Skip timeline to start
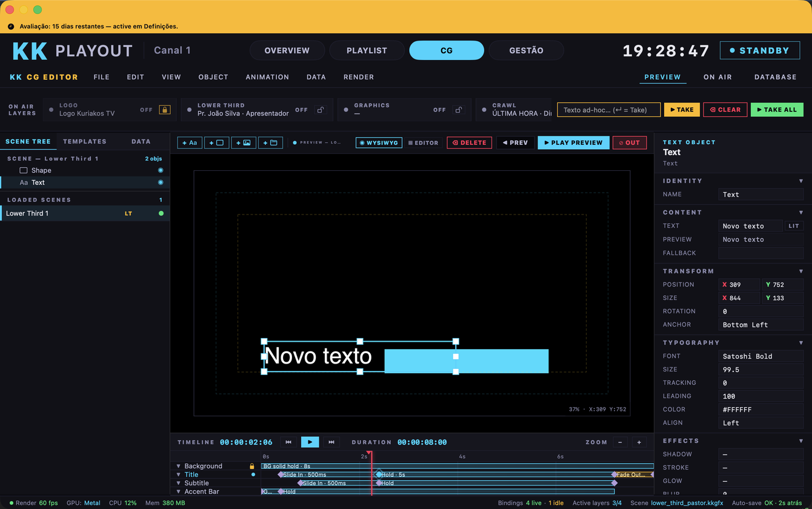The height and width of the screenshot is (509, 812). pos(288,442)
